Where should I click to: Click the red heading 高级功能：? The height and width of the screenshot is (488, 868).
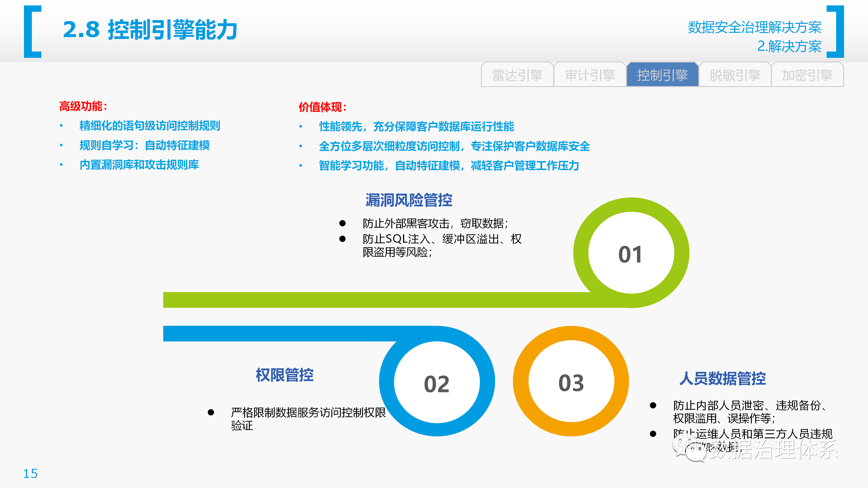click(x=84, y=106)
